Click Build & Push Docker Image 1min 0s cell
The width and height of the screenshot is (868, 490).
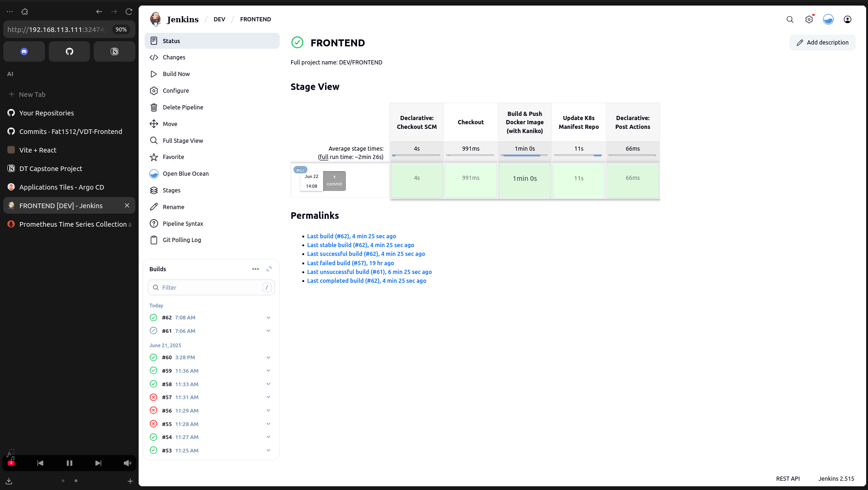click(x=524, y=180)
